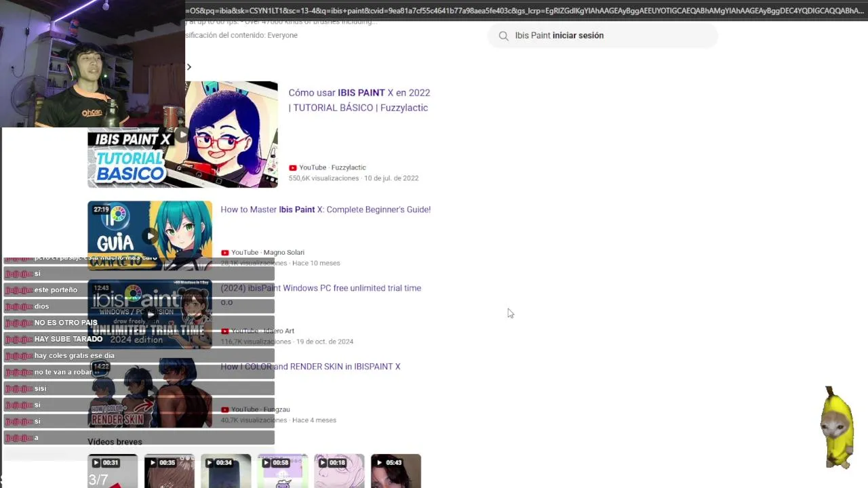Click the YouTube icon beside Magno Solari
This screenshot has width=868, height=488.
click(225, 253)
